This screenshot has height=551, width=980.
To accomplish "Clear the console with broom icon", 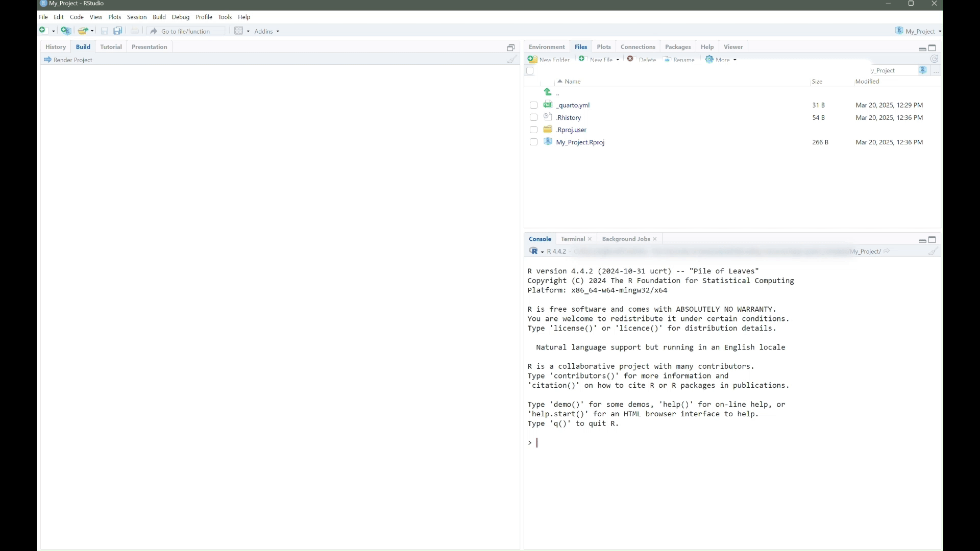I will coord(933,252).
